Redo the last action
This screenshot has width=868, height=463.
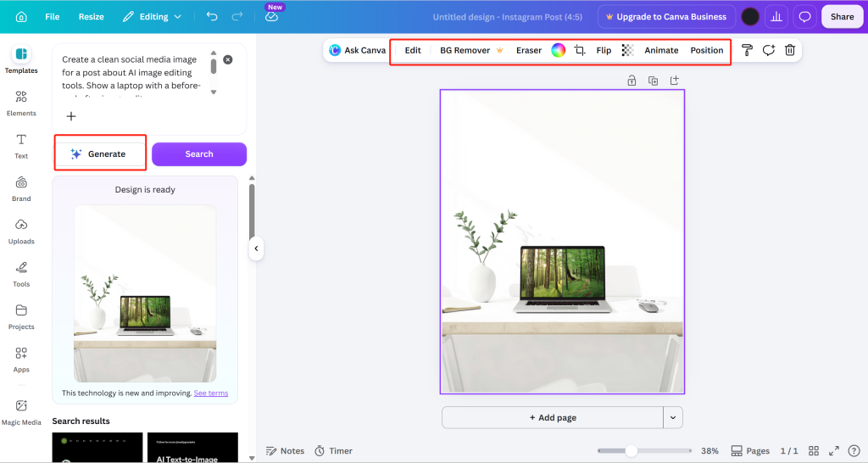pyautogui.click(x=237, y=17)
